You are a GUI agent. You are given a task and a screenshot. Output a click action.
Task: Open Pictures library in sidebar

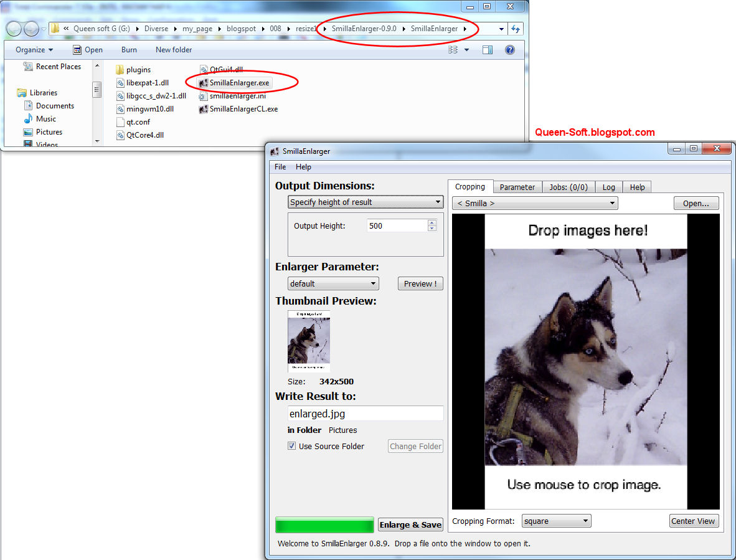pos(43,133)
